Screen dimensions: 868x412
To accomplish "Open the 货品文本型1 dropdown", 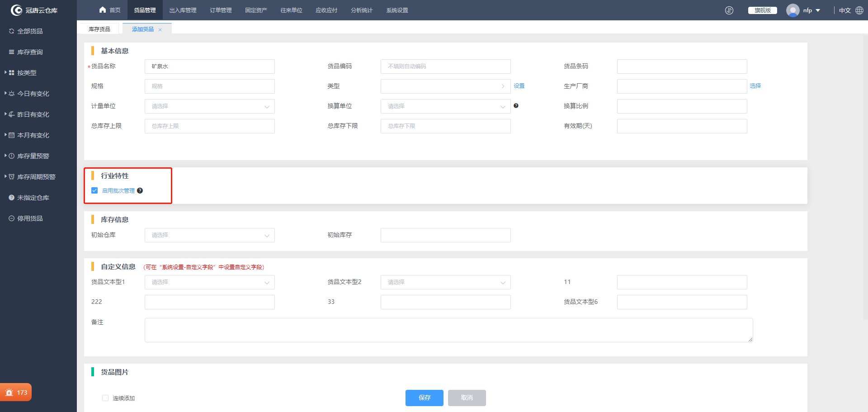I will pyautogui.click(x=210, y=282).
